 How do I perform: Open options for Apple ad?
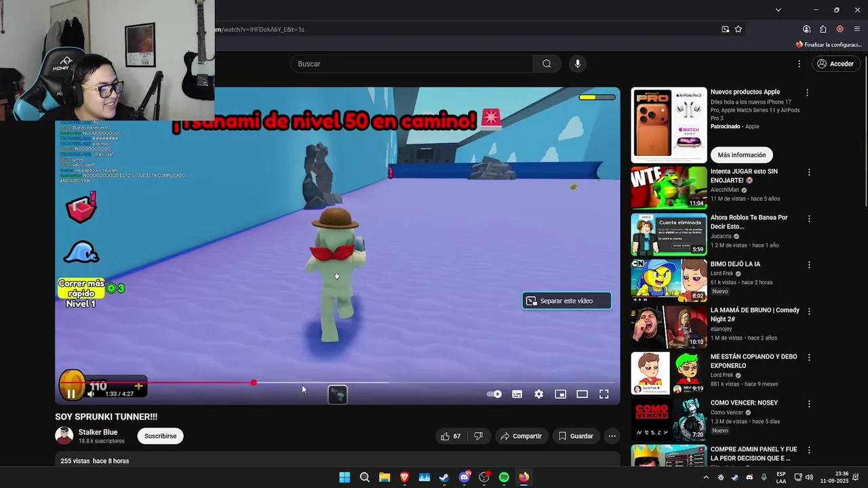[x=807, y=92]
